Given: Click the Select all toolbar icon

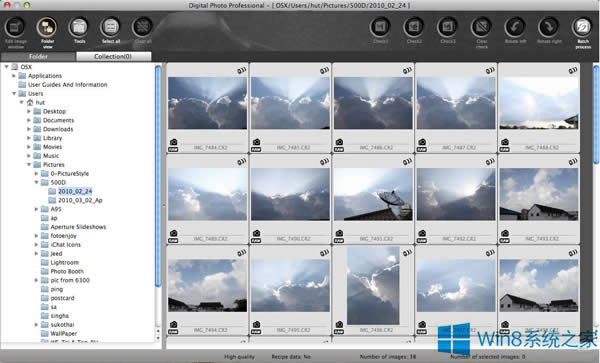Looking at the screenshot, I should [x=111, y=28].
